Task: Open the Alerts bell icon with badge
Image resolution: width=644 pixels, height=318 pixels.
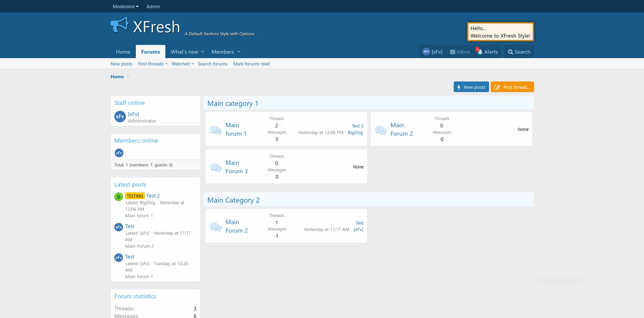Action: 479,51
